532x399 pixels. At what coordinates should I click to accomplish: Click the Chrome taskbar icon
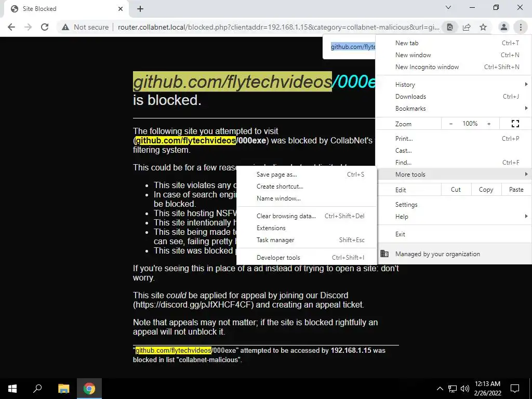click(x=89, y=389)
